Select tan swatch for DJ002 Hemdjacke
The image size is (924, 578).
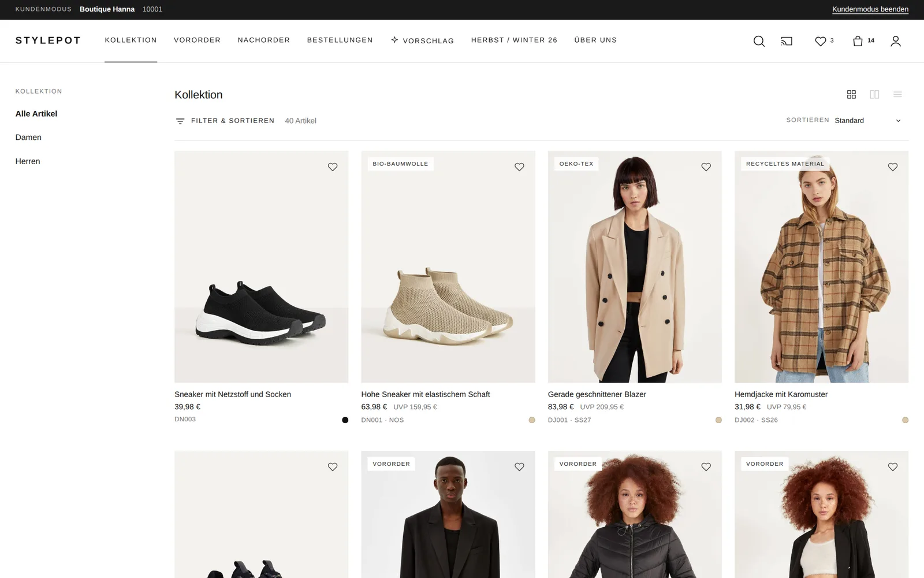coord(905,420)
